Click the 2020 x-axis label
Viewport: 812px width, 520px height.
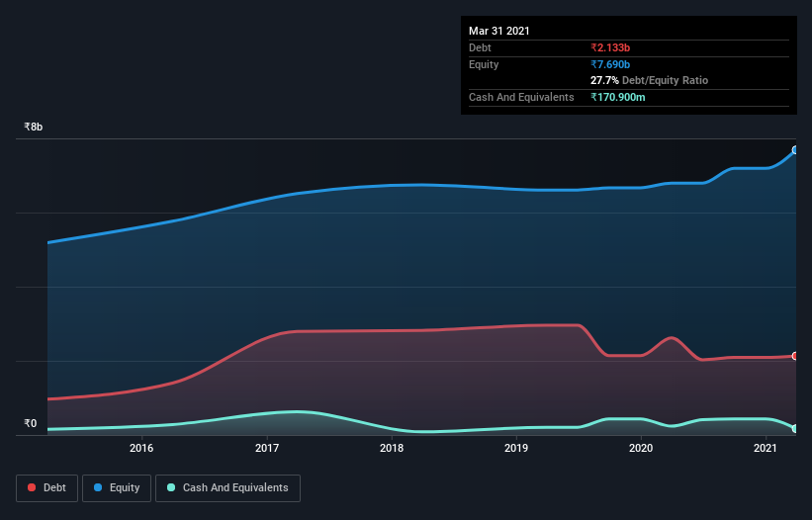641,448
